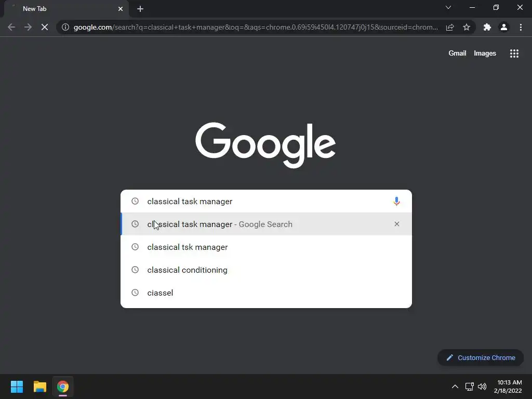
Task: Click the Google logo
Action: (265, 145)
